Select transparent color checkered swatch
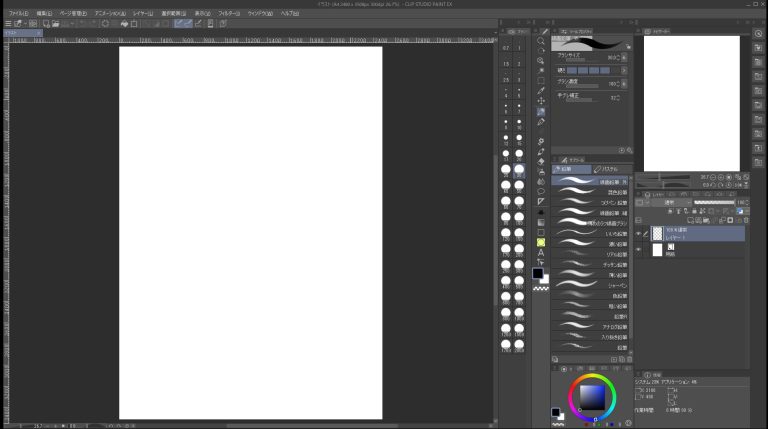768x429 pixels. [541, 288]
